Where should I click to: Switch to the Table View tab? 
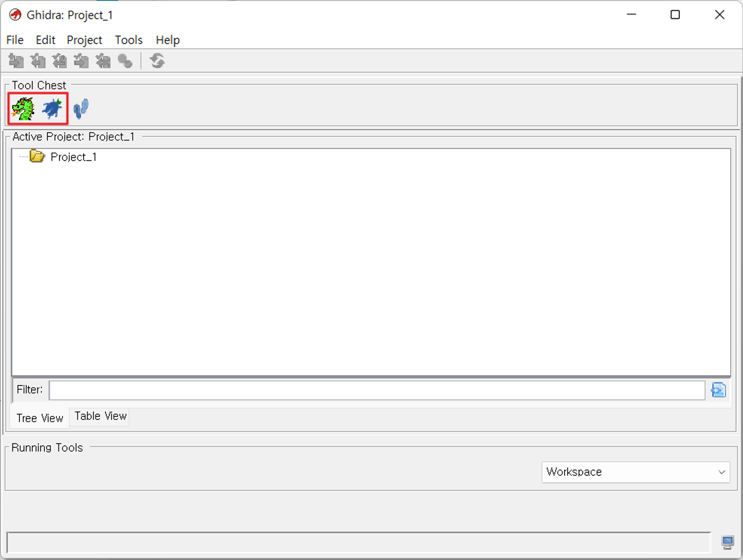[x=100, y=416]
